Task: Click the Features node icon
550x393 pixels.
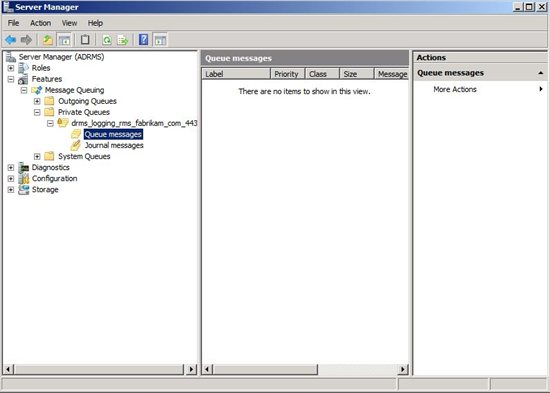Action: click(x=23, y=79)
